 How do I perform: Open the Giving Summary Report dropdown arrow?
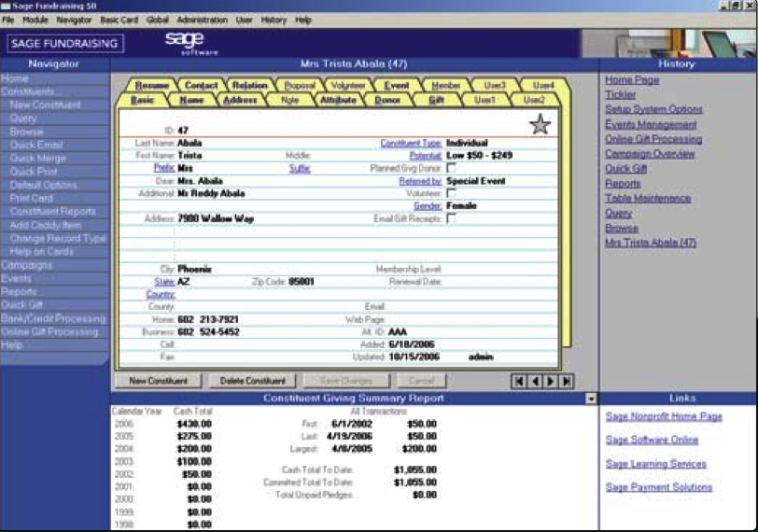click(591, 399)
